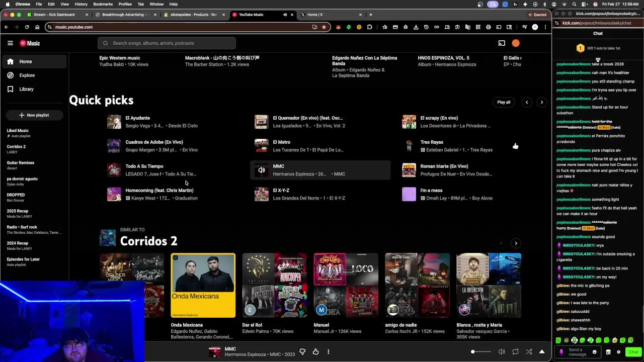Open the media controls icon in Chrome toolbar

pos(524,27)
